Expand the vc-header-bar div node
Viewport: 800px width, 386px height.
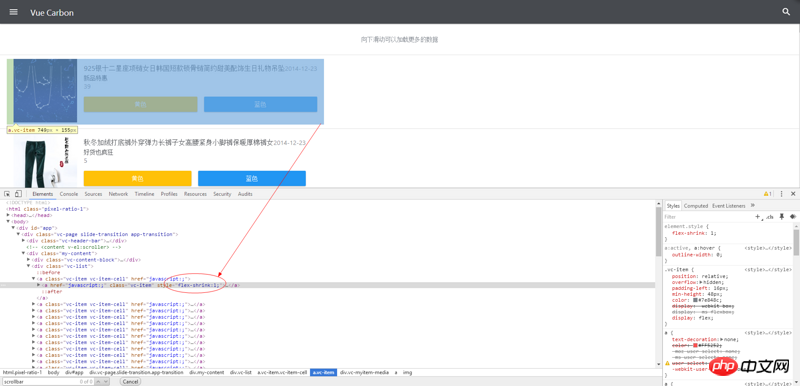point(23,240)
